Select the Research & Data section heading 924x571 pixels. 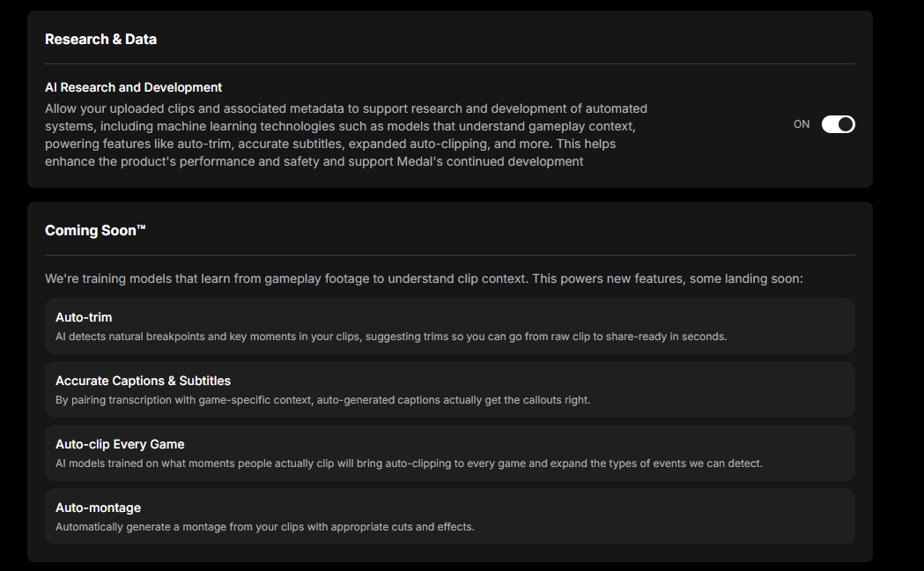click(x=100, y=40)
